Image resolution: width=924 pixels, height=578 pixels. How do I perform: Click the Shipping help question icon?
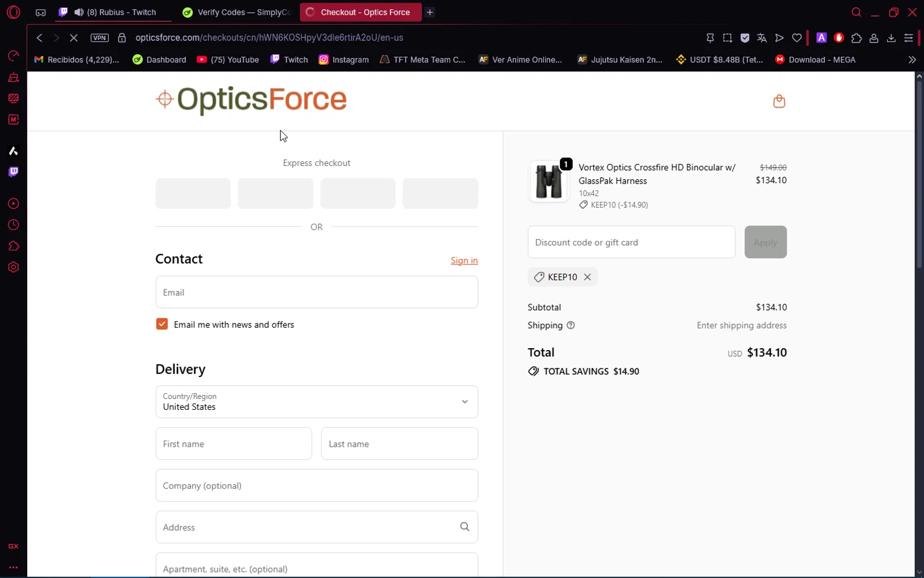570,325
